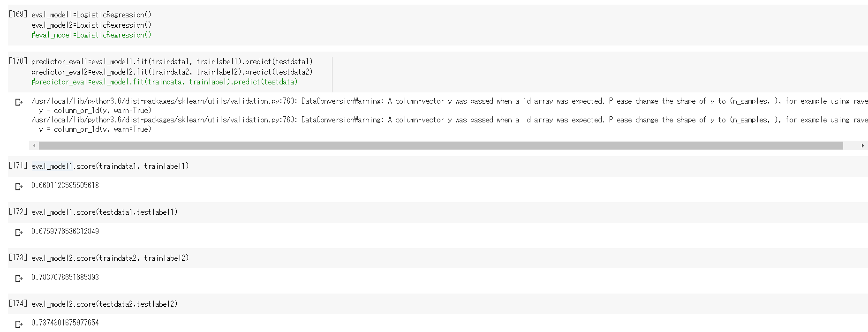Image resolution: width=868 pixels, height=332 pixels.
Task: Select run indicator [170] of fit cell
Action: [18, 61]
